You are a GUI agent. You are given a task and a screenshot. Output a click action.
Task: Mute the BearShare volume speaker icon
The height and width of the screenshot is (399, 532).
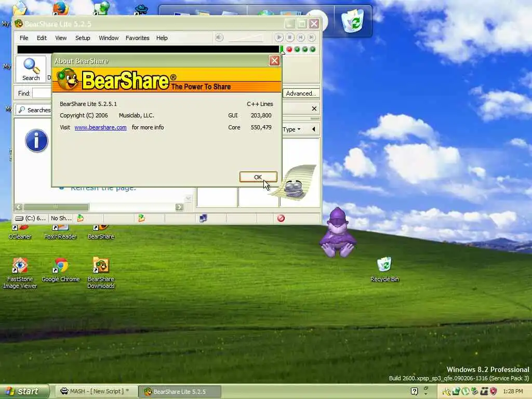coord(219,37)
